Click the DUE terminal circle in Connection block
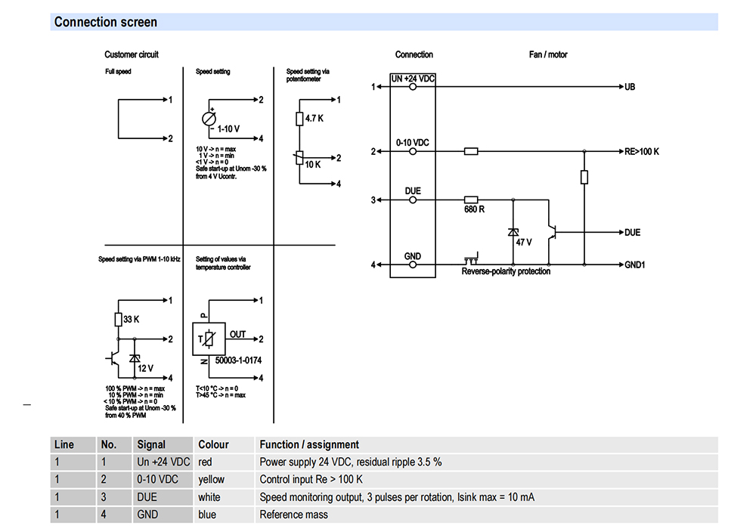 click(x=413, y=200)
